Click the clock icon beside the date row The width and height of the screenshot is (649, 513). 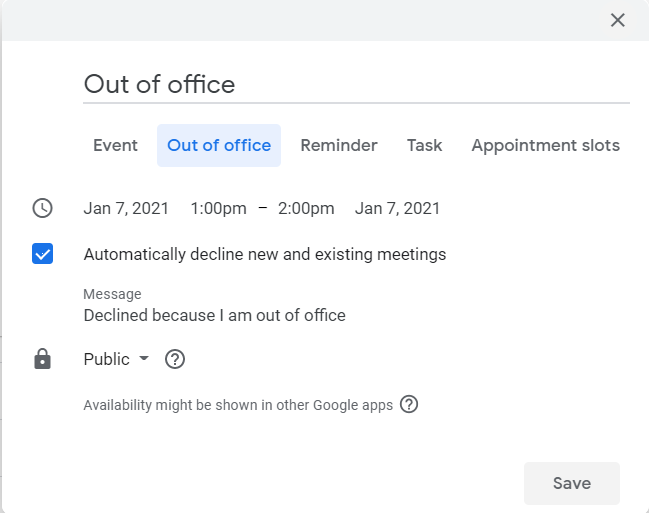click(42, 208)
